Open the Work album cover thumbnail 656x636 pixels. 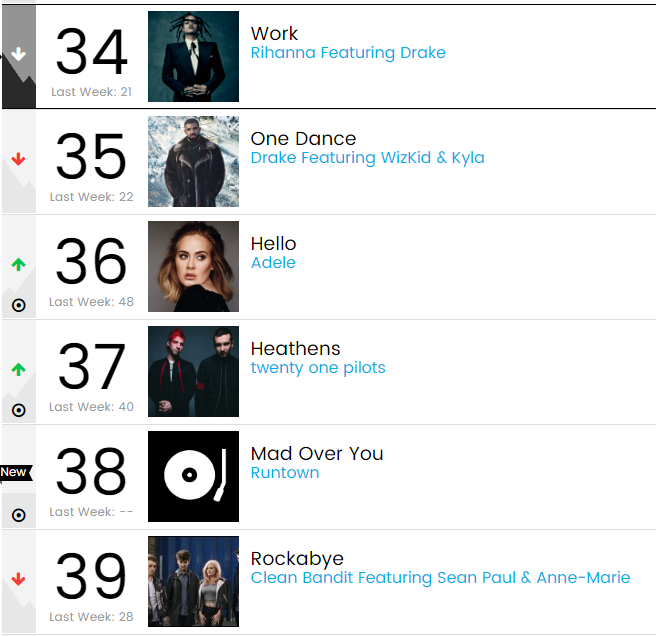(x=193, y=56)
